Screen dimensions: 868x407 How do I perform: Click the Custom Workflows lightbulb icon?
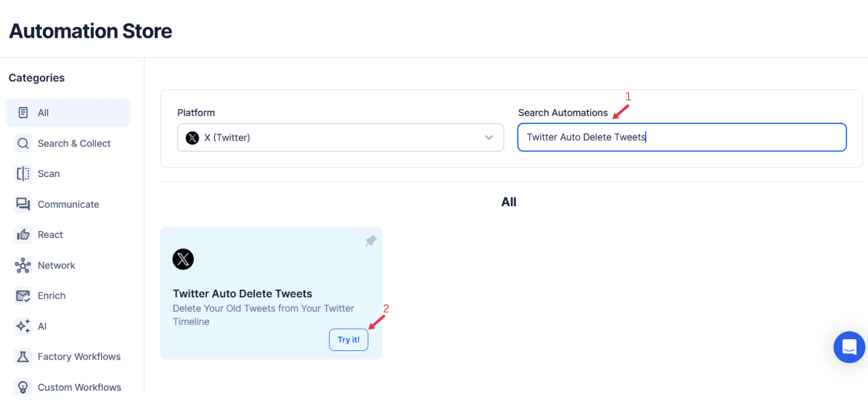23,387
